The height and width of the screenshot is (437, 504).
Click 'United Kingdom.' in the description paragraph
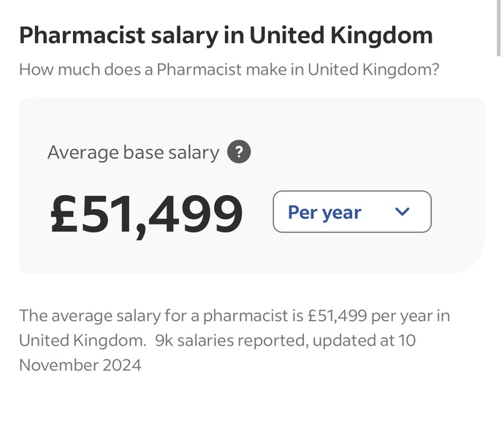click(82, 340)
